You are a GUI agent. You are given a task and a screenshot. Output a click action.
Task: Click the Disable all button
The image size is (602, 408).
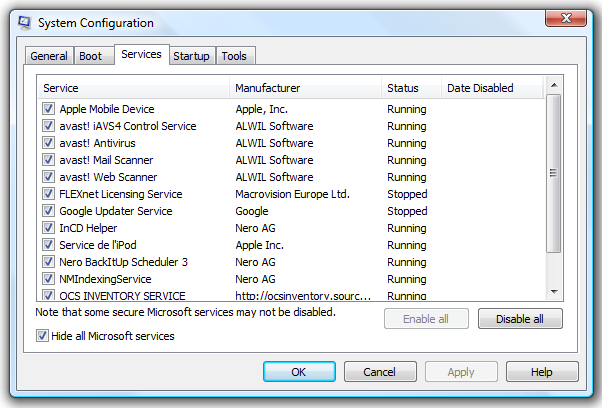pyautogui.click(x=520, y=319)
